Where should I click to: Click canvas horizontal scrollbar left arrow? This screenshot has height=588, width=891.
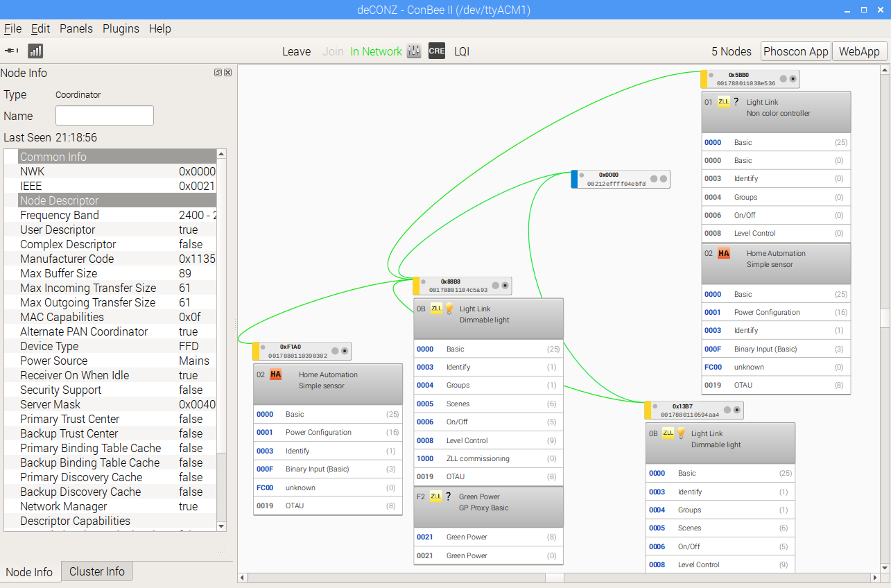coord(243,578)
